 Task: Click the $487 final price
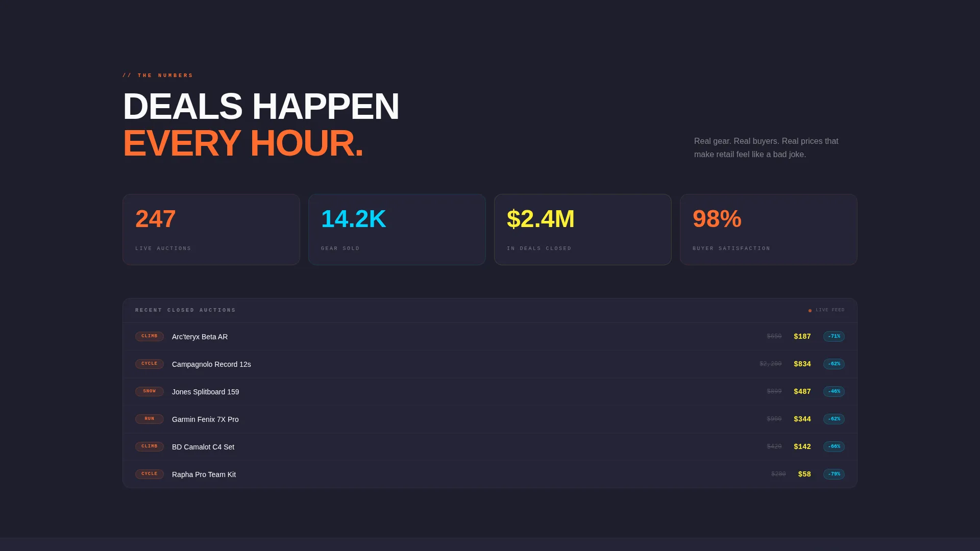(802, 391)
